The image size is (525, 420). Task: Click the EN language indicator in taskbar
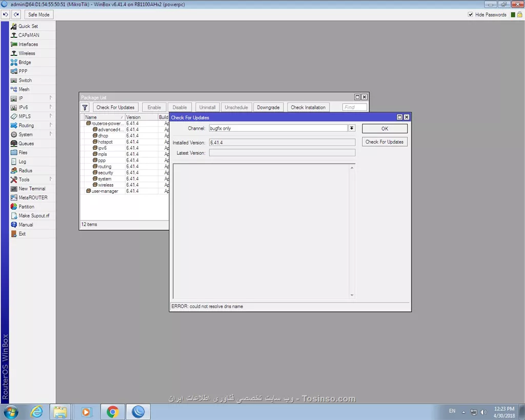tap(452, 411)
